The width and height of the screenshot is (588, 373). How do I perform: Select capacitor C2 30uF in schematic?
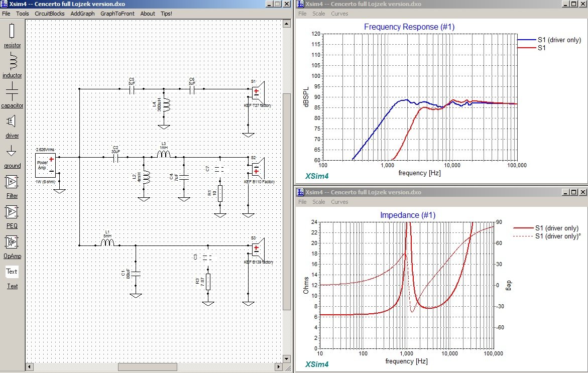(115, 158)
